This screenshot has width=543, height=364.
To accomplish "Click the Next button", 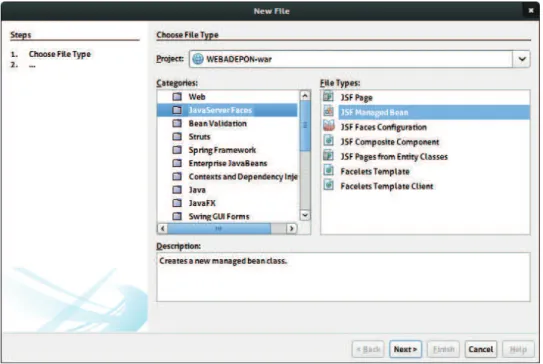I will (x=405, y=349).
